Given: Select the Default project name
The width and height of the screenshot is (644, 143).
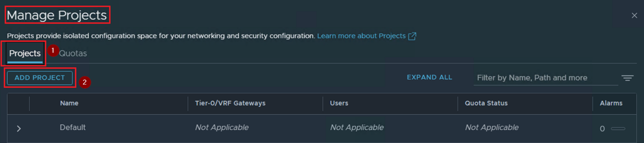Looking at the screenshot, I should coord(73,128).
